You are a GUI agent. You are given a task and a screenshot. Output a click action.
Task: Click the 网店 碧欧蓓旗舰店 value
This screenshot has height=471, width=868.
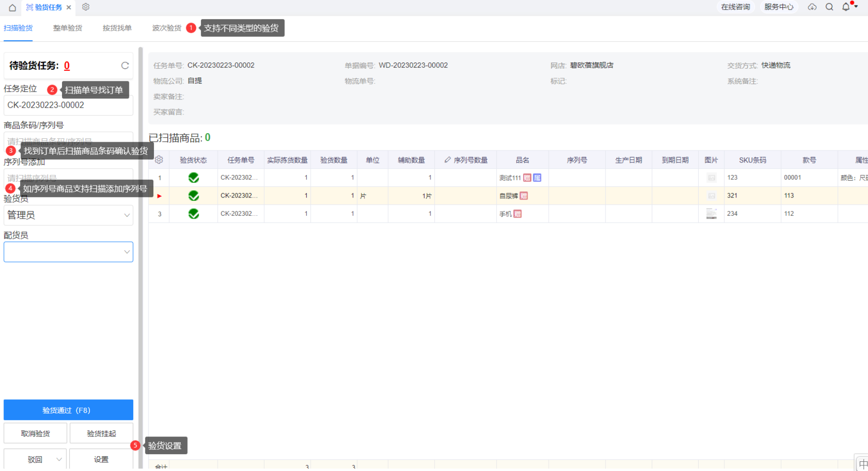click(591, 65)
